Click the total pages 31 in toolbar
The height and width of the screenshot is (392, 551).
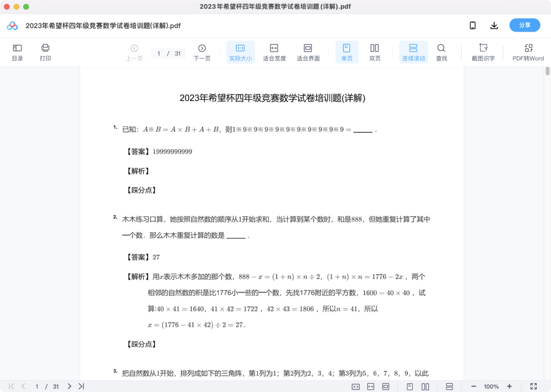coord(178,54)
